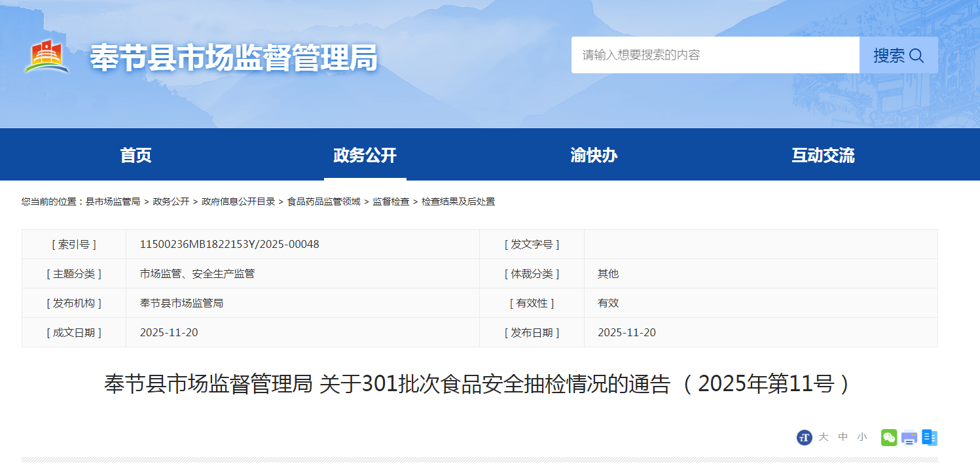Switch text back to default size
The width and height of the screenshot is (980, 469).
pos(843,437)
